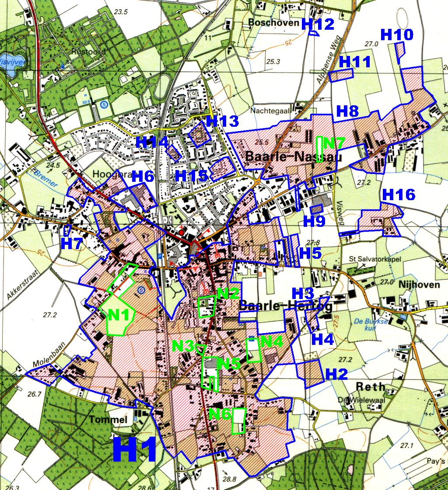
Task: Click the blue H13 enclave label
Action: (x=223, y=121)
